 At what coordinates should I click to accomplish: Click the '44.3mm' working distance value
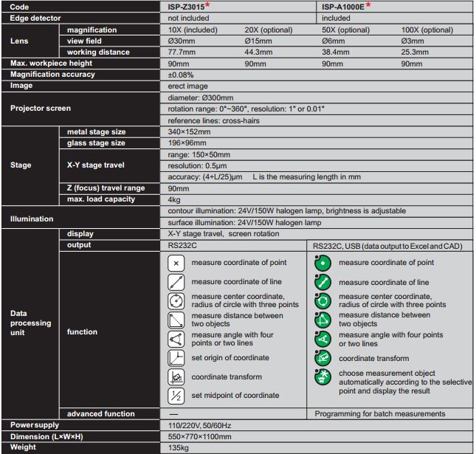click(x=258, y=52)
